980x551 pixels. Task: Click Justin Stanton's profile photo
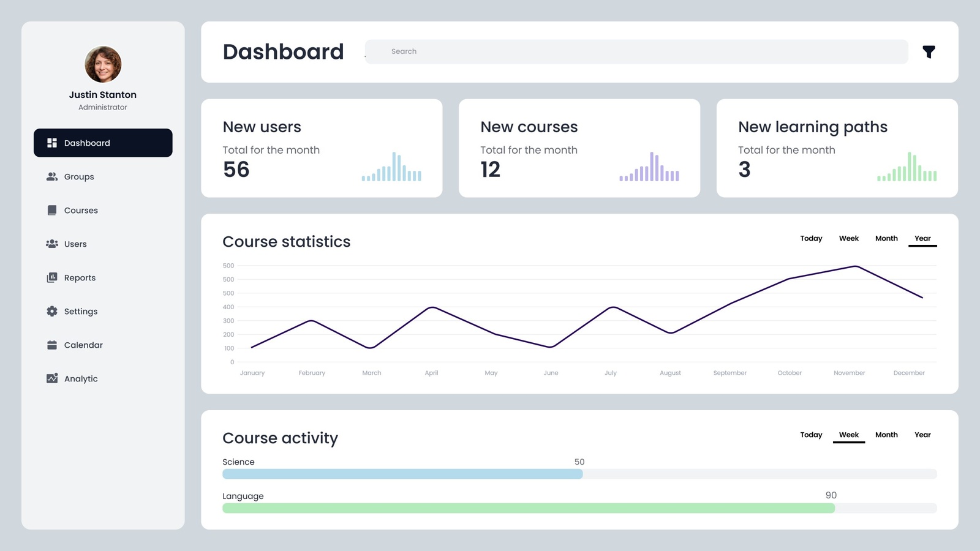(103, 64)
